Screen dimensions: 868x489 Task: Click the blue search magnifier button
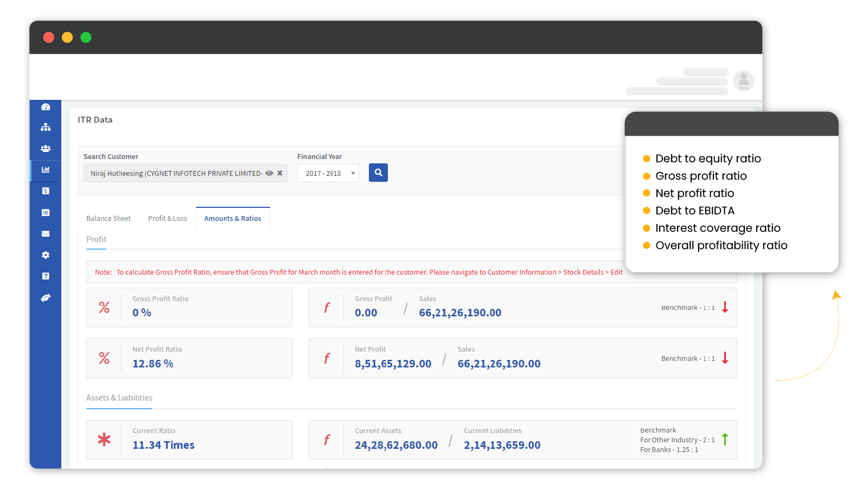[378, 173]
